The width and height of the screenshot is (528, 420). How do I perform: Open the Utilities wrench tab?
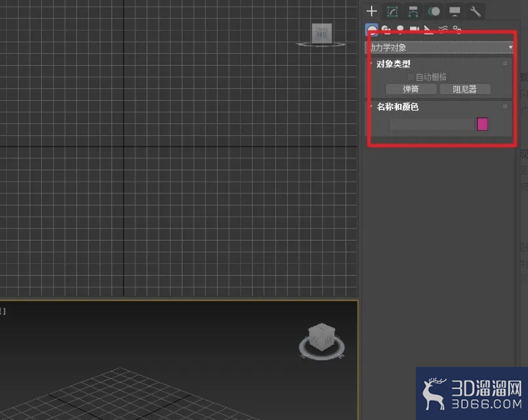click(x=476, y=11)
